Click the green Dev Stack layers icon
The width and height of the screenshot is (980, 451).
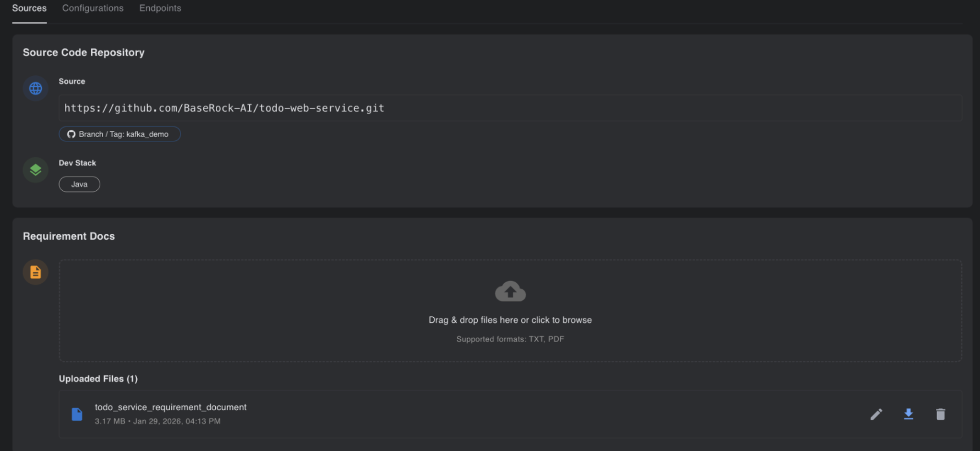pyautogui.click(x=36, y=170)
